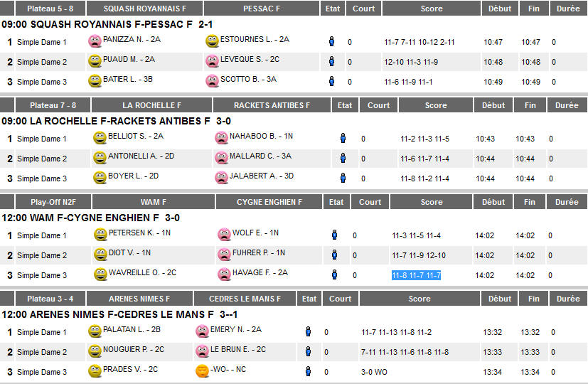
Task: Click happy smiley beside ANTONELLI A.
Action: click(100, 157)
